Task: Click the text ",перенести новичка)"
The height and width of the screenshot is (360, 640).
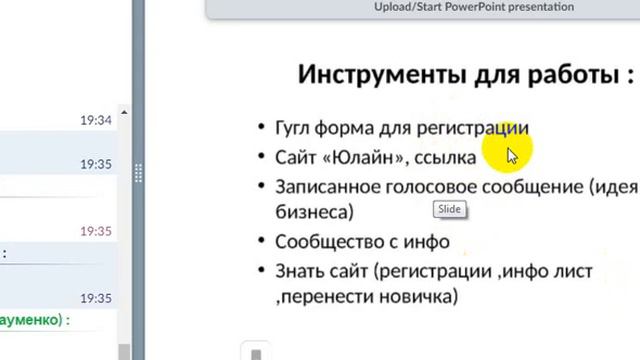Action: click(367, 296)
